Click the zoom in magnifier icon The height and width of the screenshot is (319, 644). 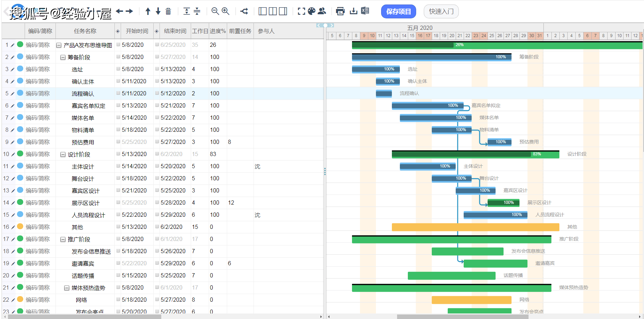click(225, 11)
